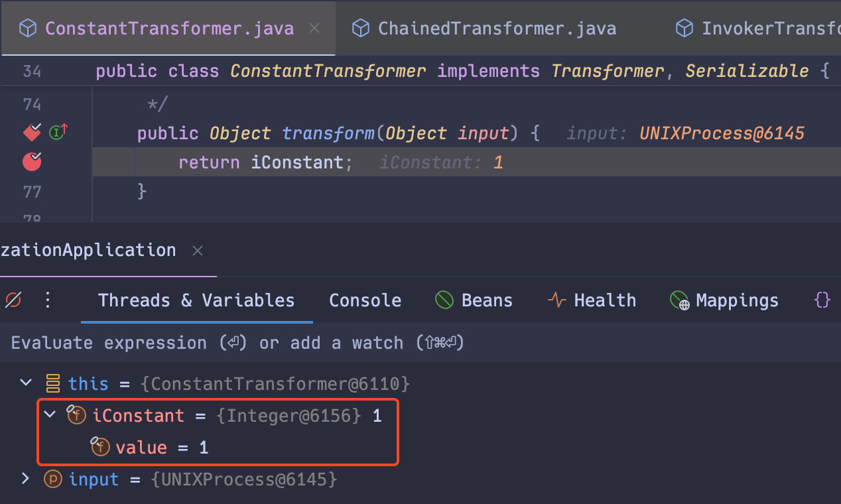Click the {} icon right of the Mappings tab

(x=822, y=300)
